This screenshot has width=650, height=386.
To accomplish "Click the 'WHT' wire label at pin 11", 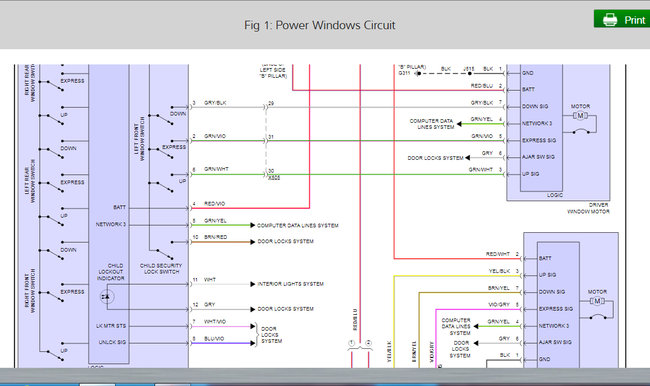I will click(x=210, y=280).
